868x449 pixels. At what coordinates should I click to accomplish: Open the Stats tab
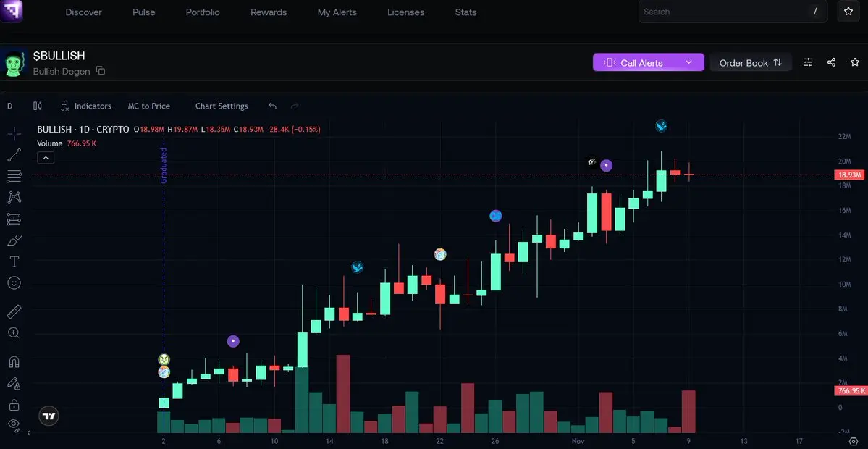coord(465,12)
